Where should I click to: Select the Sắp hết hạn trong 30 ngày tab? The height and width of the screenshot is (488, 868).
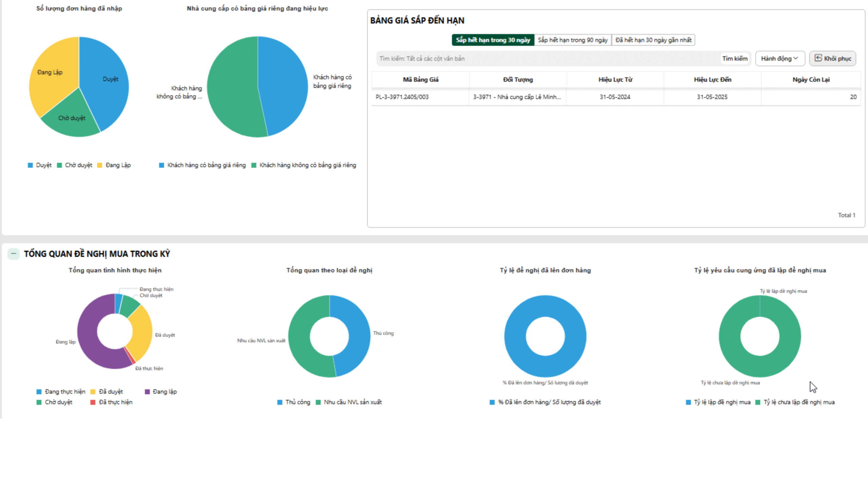(x=493, y=40)
